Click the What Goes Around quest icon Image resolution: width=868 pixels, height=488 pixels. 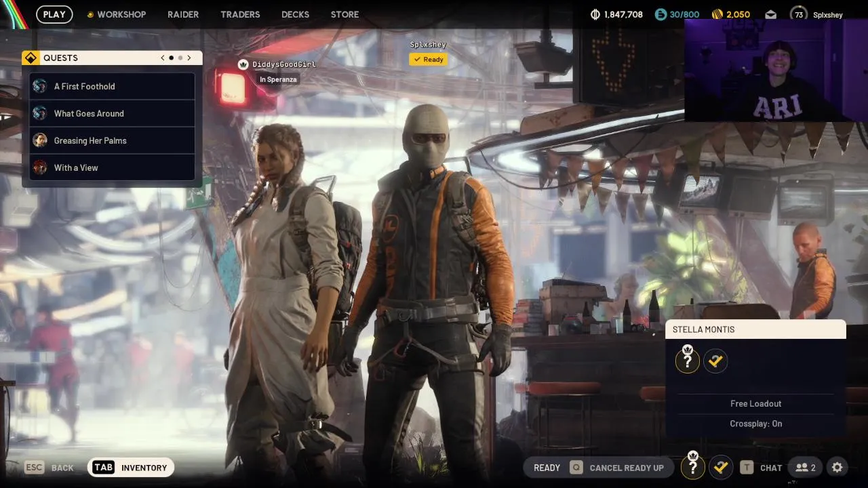[40, 113]
